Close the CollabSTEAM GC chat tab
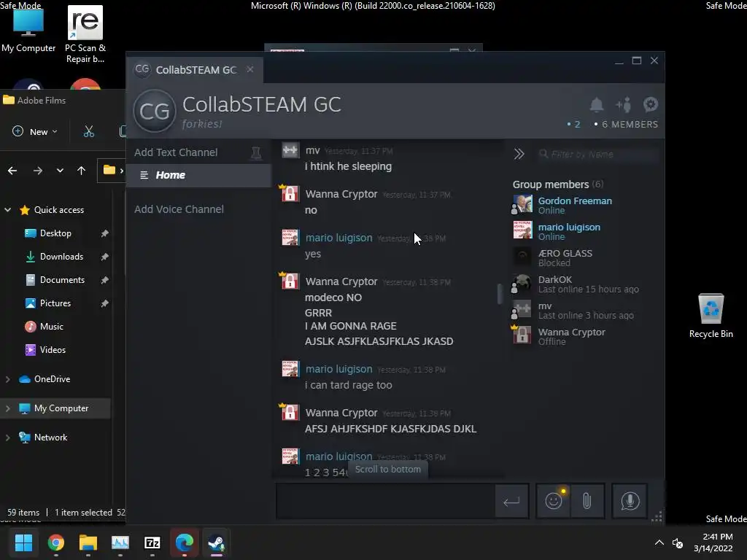This screenshot has height=560, width=747. pyautogui.click(x=250, y=69)
